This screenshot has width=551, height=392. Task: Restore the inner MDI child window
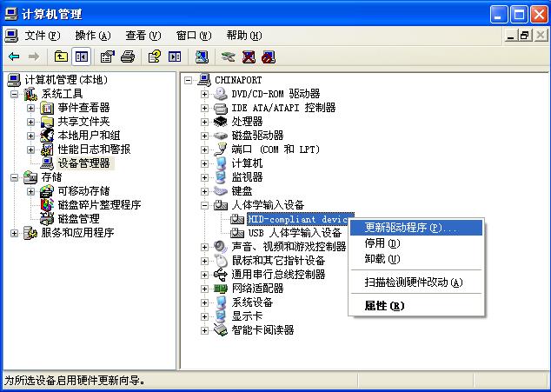point(525,35)
